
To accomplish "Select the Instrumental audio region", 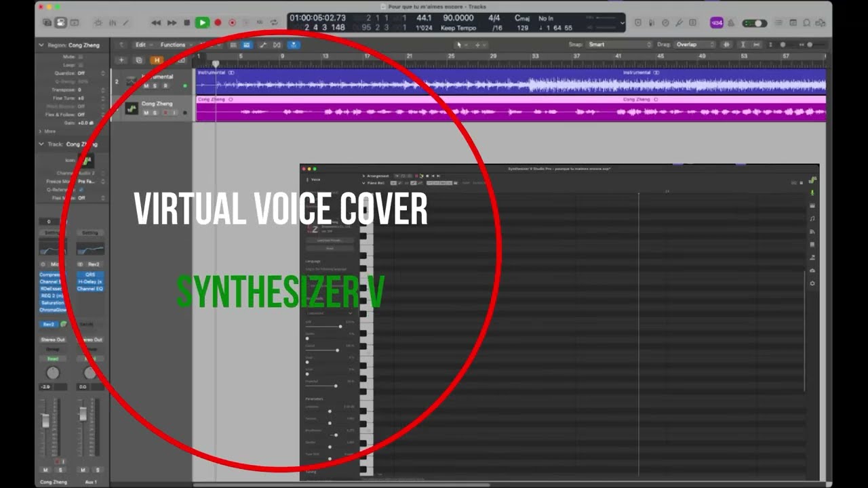I will pos(511,81).
